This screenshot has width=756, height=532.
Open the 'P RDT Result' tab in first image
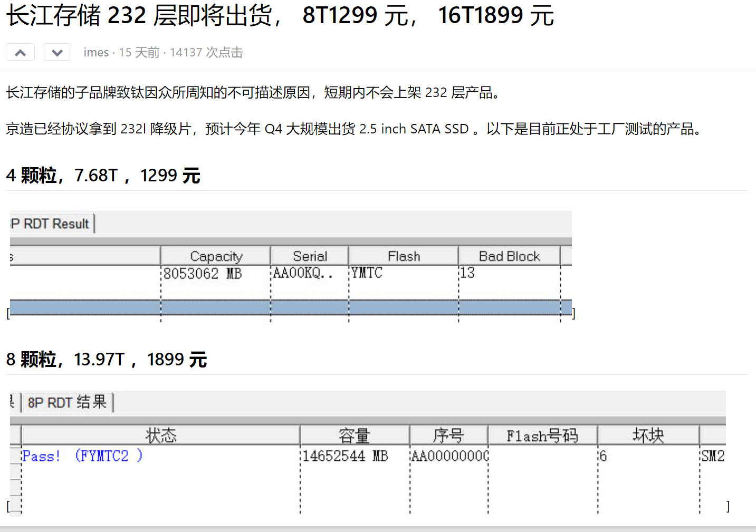tap(52, 224)
